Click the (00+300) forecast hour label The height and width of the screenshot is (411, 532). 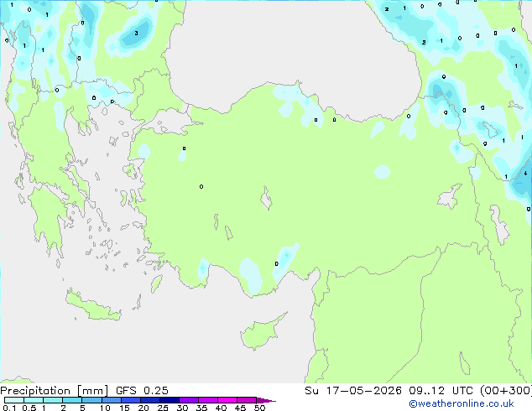tap(506, 391)
